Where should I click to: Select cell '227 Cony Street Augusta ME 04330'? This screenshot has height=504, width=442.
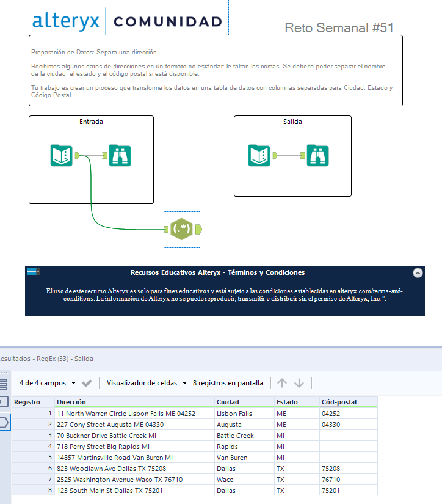click(134, 425)
